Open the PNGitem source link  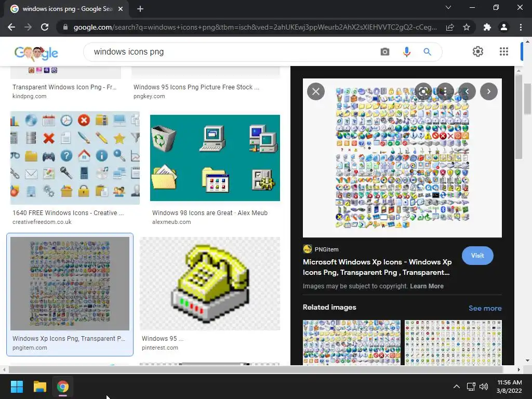321,249
